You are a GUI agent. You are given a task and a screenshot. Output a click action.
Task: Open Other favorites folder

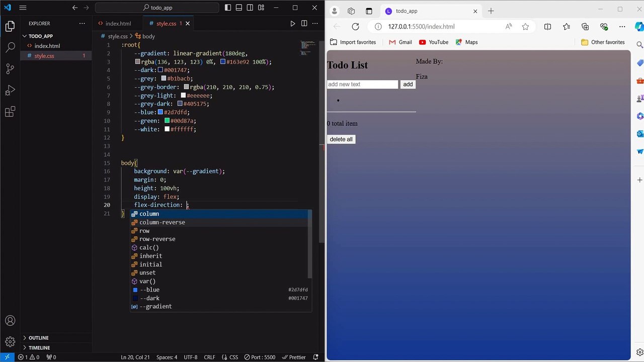[x=603, y=42]
